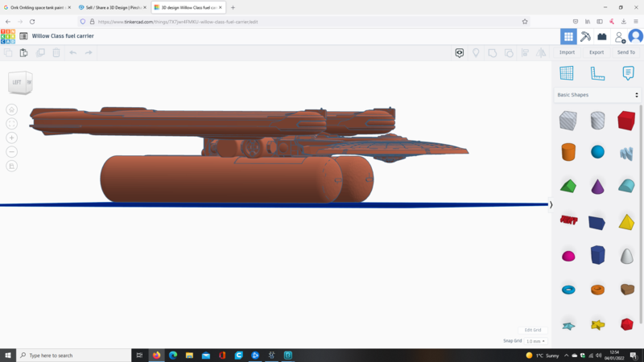Screen dimensions: 644x362
Task: Select the Scribble shape
Action: tap(626, 154)
